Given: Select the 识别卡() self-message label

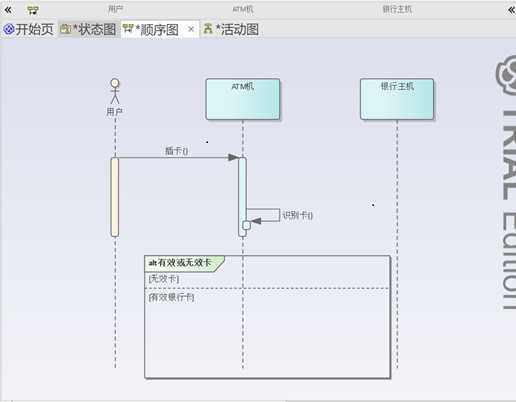Looking at the screenshot, I should click(298, 215).
